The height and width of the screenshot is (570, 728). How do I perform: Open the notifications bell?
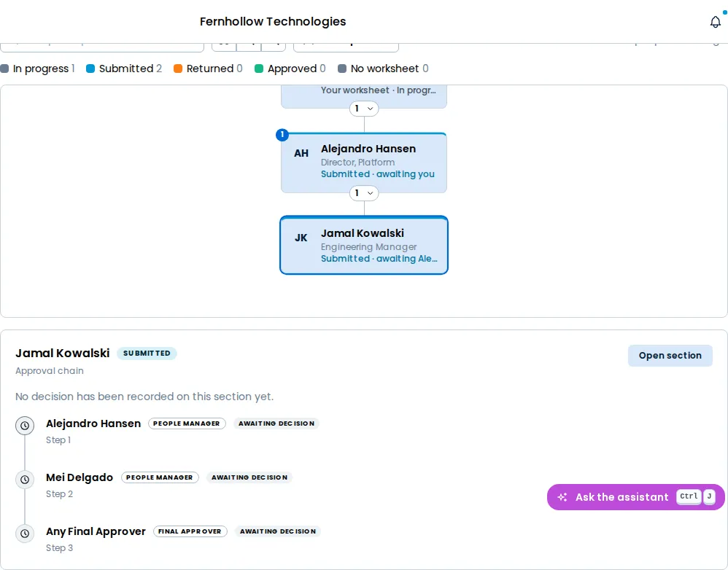pyautogui.click(x=716, y=22)
